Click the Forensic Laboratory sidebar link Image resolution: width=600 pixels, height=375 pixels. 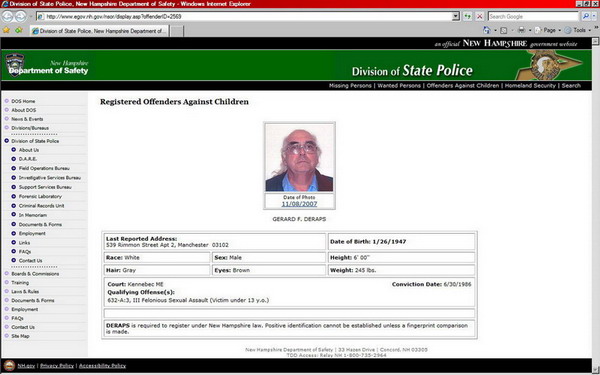pos(40,196)
